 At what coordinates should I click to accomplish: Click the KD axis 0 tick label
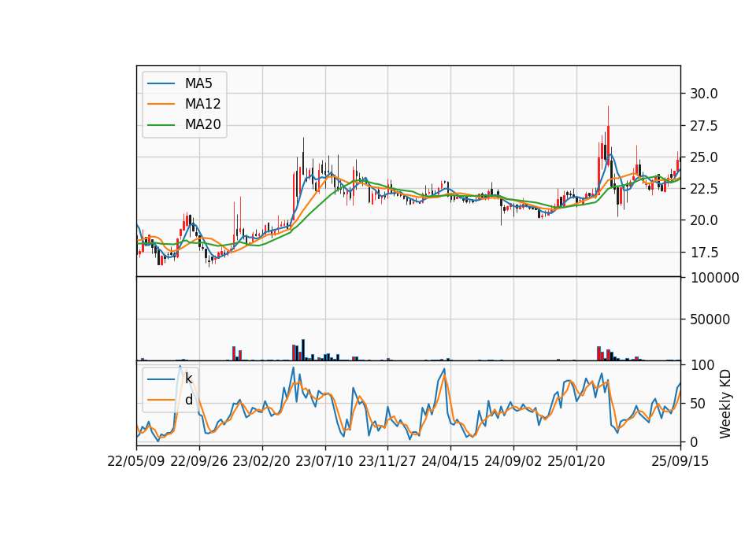(695, 441)
